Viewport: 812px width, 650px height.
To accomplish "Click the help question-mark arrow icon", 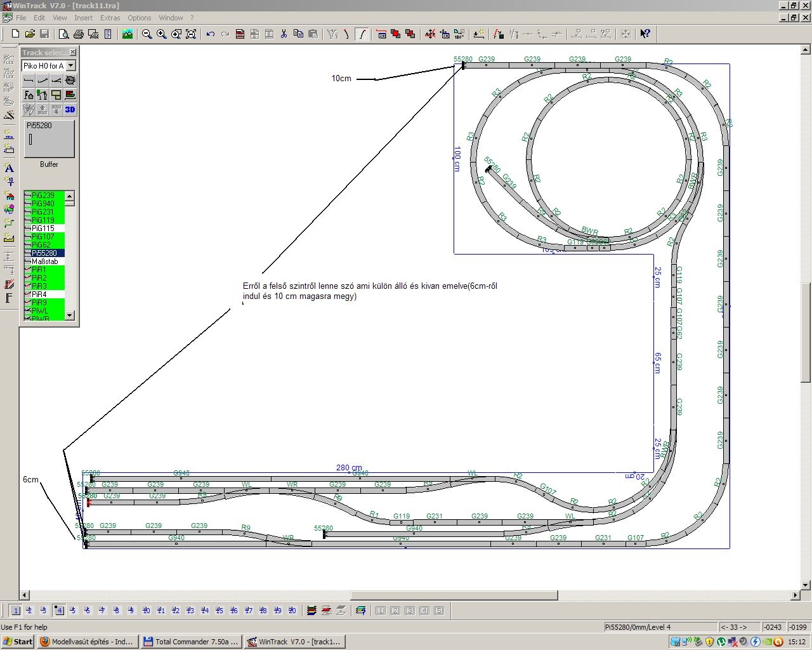I will (645, 34).
